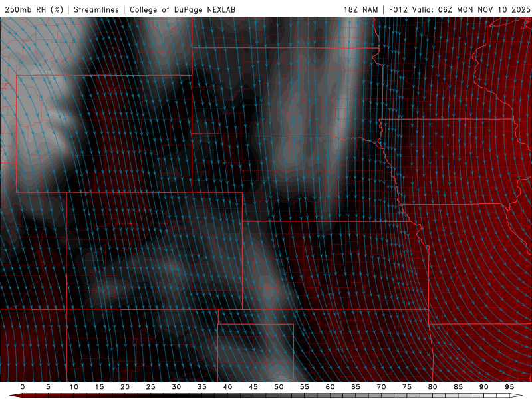The height and width of the screenshot is (399, 532).
Task: Click the "06Z MON NOV 10 2025" valid time
Action: 484,9
